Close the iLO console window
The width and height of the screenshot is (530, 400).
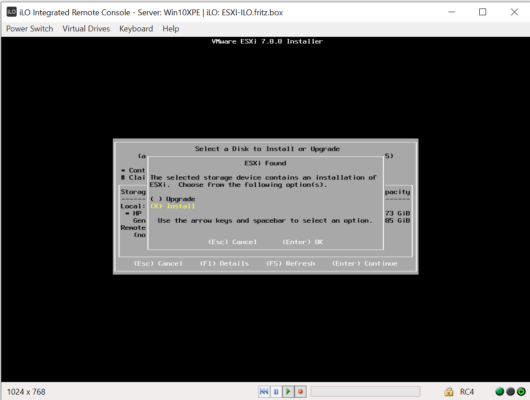pyautogui.click(x=514, y=12)
